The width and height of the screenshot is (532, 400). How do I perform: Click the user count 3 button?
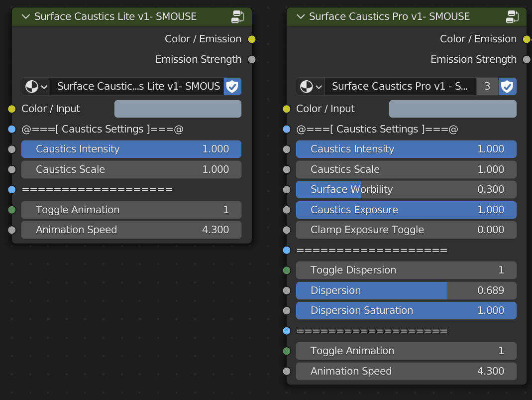point(487,86)
